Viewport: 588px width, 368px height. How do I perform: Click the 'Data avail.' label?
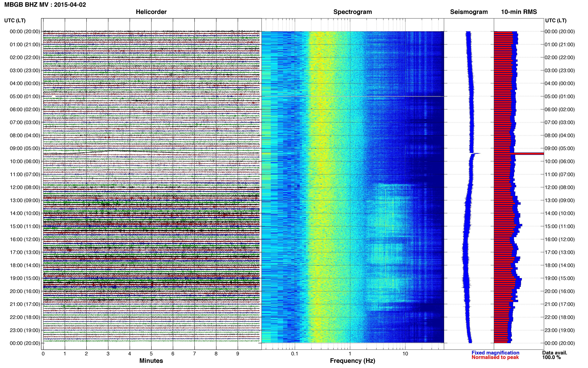click(x=555, y=353)
